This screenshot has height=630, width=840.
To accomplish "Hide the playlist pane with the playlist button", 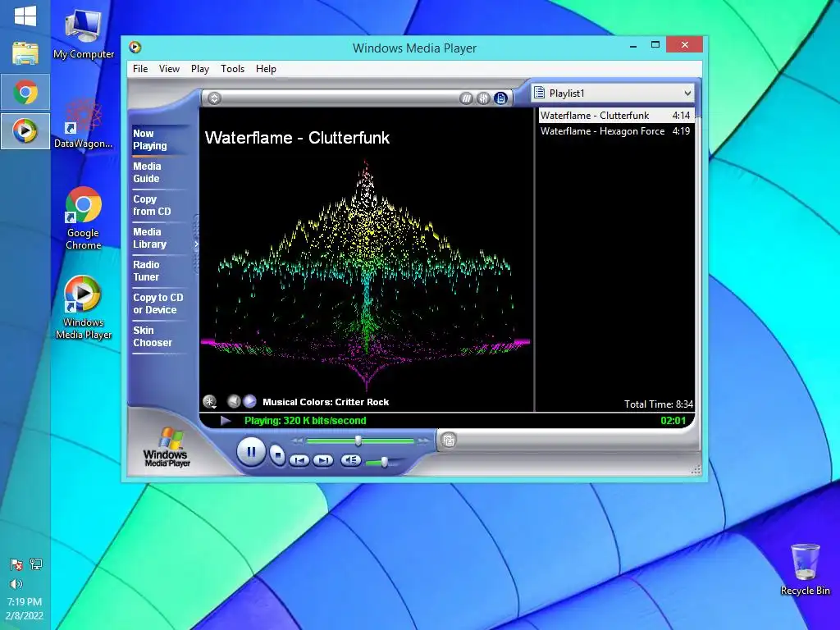I will click(x=500, y=98).
